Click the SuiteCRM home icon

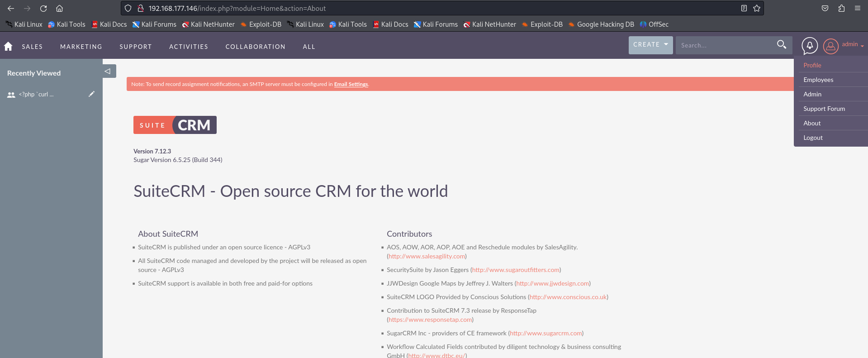coord(8,46)
